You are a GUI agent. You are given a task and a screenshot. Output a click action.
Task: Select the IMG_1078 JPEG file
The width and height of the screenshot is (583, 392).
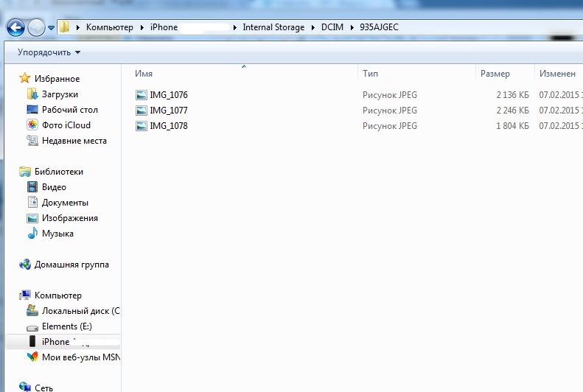click(168, 126)
